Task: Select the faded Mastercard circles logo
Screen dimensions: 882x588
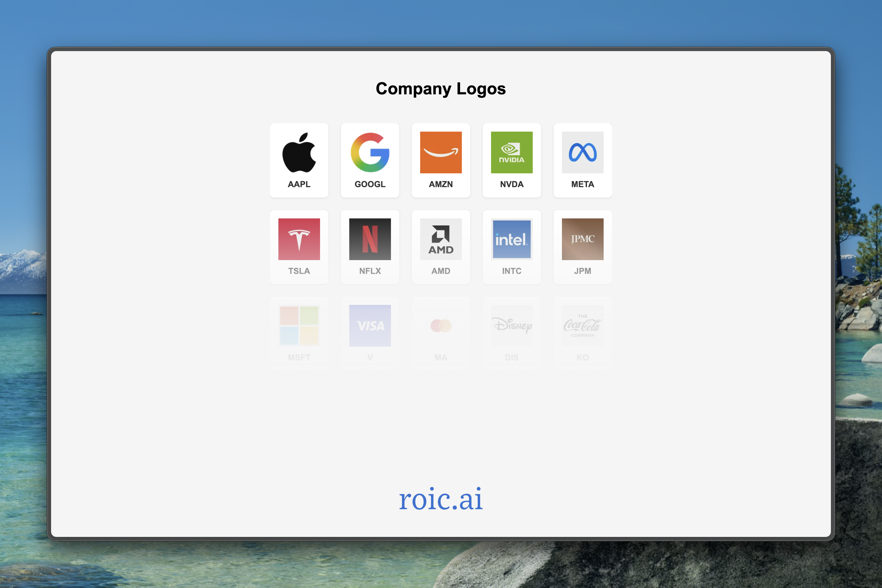Action: (x=441, y=326)
